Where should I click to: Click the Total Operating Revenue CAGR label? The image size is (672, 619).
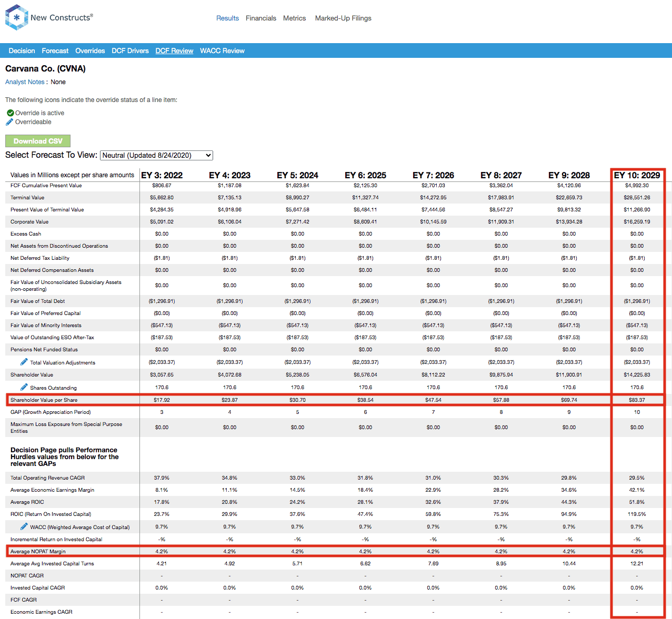click(x=48, y=478)
